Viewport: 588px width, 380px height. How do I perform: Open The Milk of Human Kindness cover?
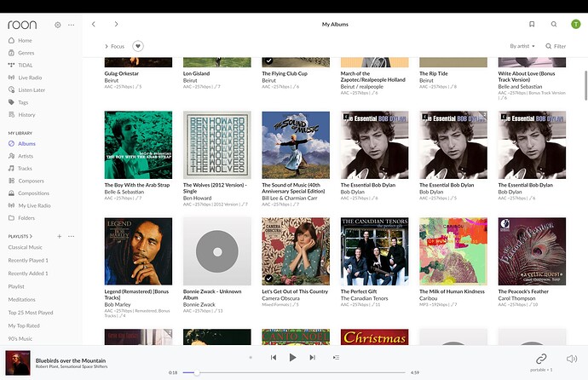453,251
